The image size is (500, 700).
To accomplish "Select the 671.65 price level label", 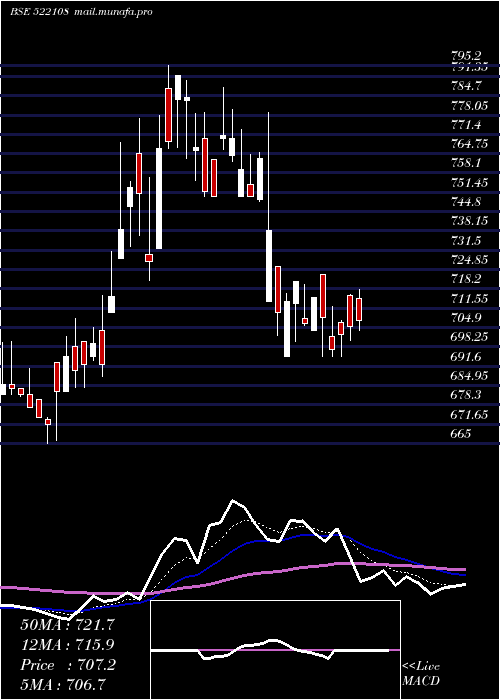I will tap(469, 415).
